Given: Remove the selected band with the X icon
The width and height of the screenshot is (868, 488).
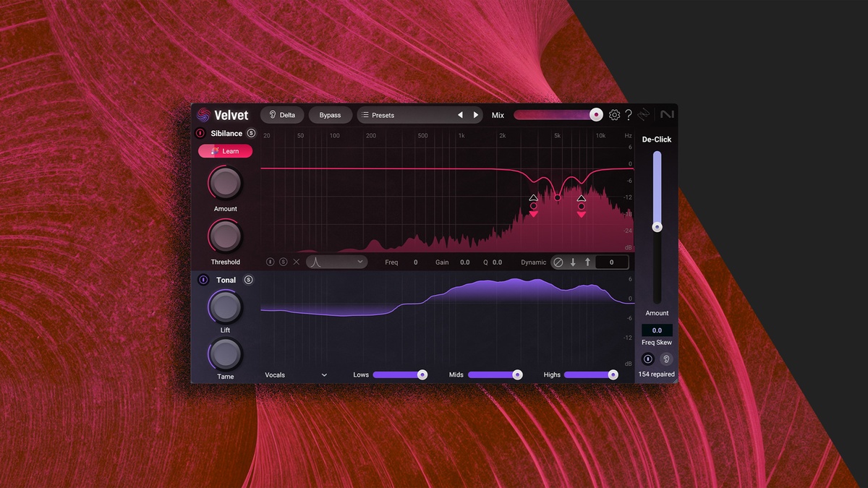Looking at the screenshot, I should point(296,262).
